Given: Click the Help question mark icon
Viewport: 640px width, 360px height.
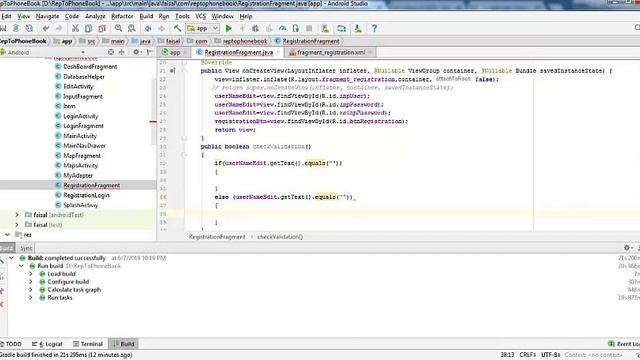Looking at the screenshot, I should (374, 29).
